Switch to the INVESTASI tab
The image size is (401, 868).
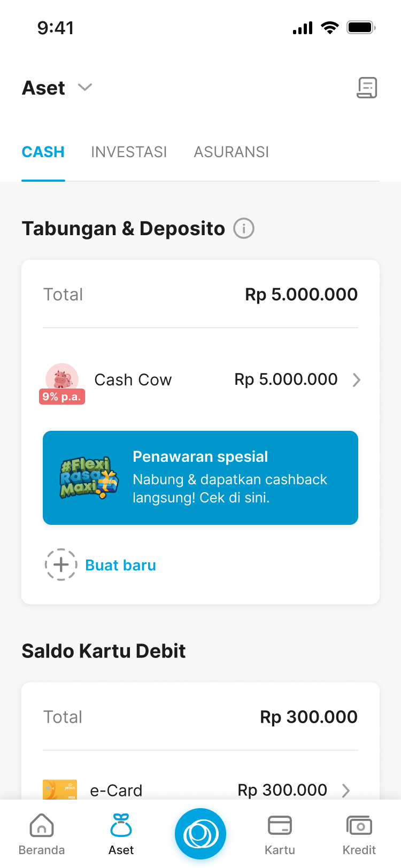pyautogui.click(x=129, y=152)
